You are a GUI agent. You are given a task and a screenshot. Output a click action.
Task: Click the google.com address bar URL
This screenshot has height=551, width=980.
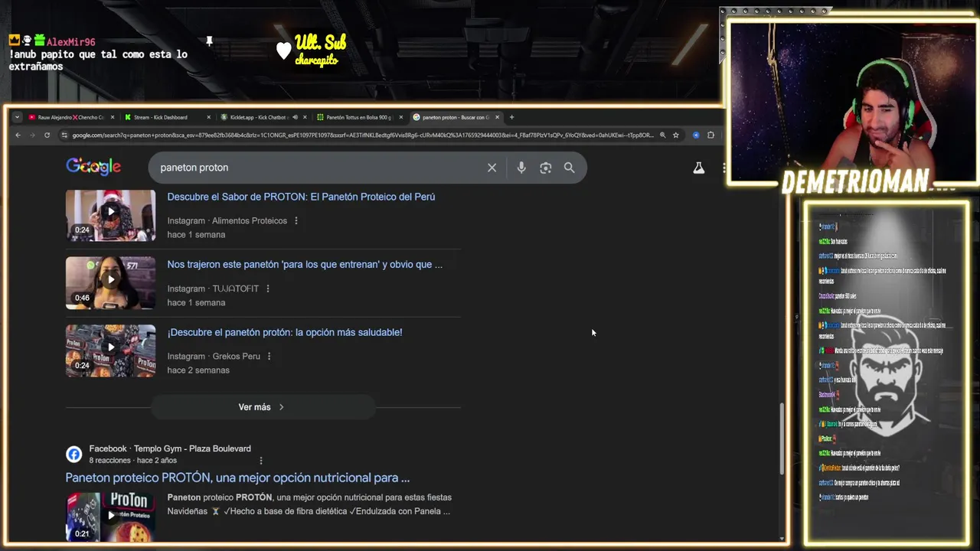point(363,135)
